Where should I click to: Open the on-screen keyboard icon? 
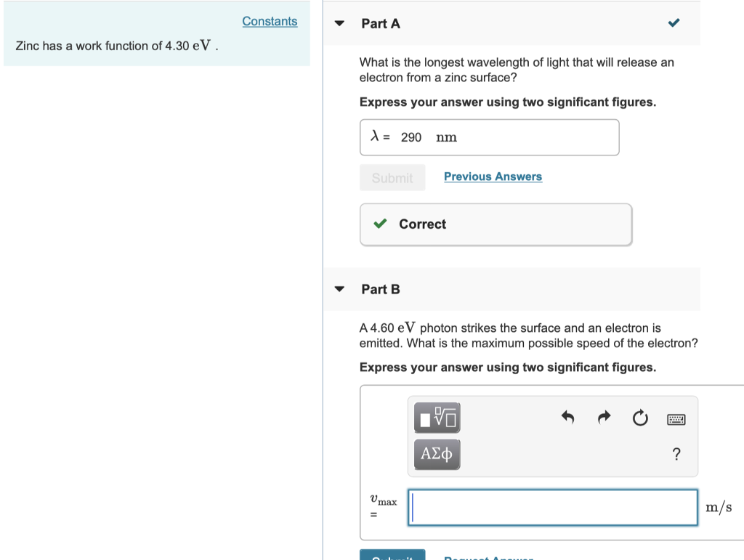click(676, 418)
